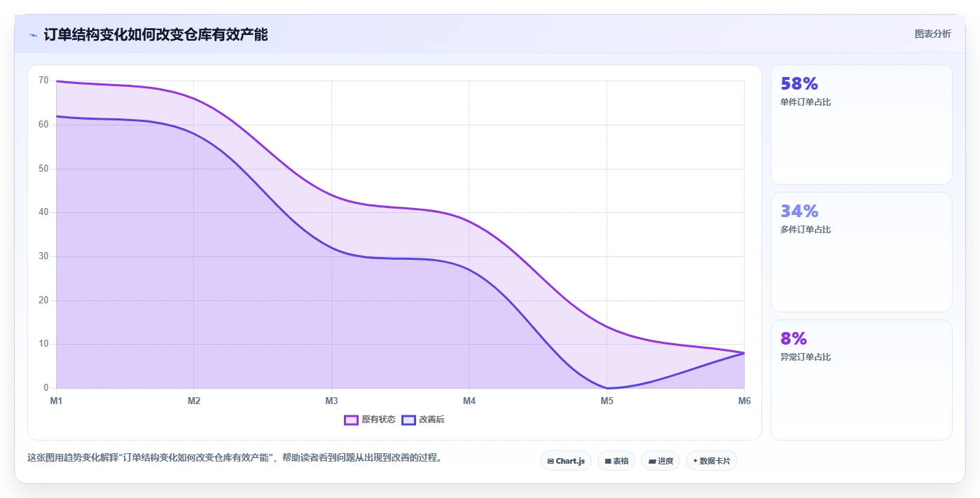This screenshot has height=498, width=980.
Task: Click the 20 y-axis value
Action: (43, 300)
